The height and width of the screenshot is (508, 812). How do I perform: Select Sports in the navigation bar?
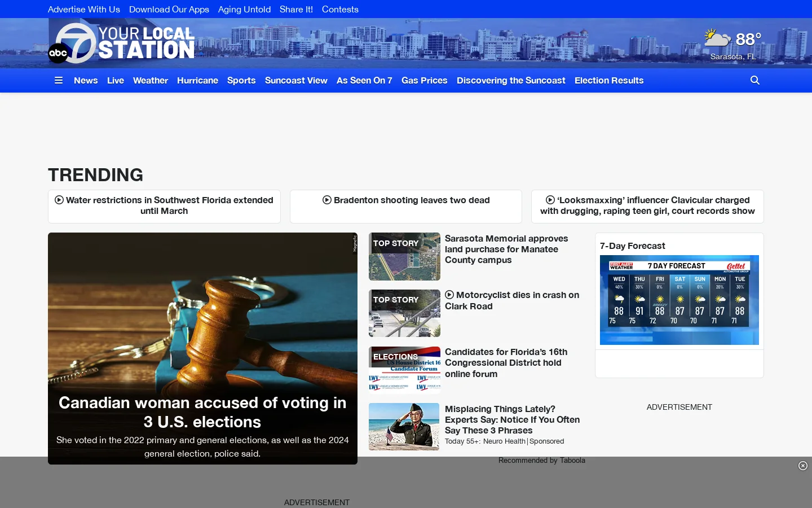coord(241,80)
